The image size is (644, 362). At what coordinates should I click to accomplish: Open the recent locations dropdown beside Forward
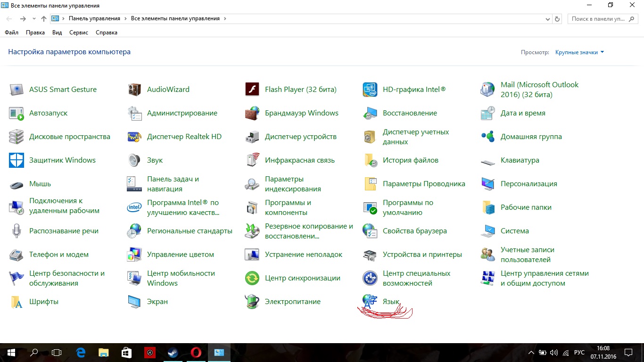[x=34, y=19]
